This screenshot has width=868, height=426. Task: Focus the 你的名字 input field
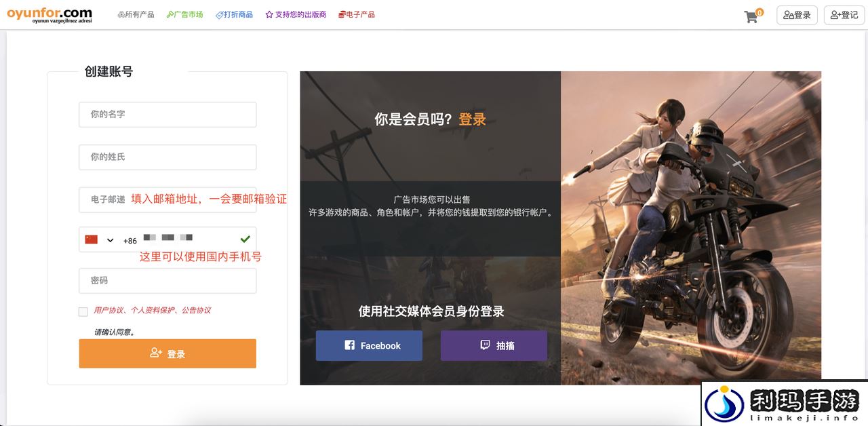[x=167, y=115]
